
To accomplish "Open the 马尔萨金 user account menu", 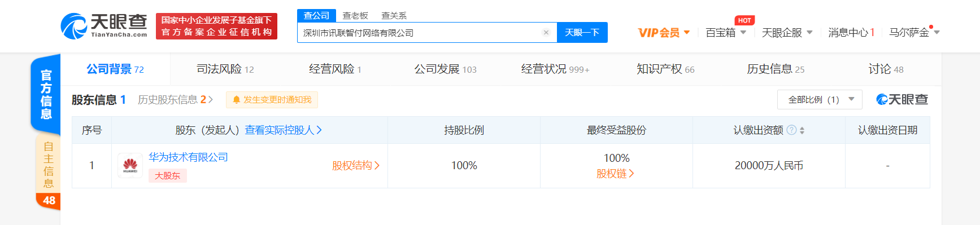I will [x=914, y=33].
